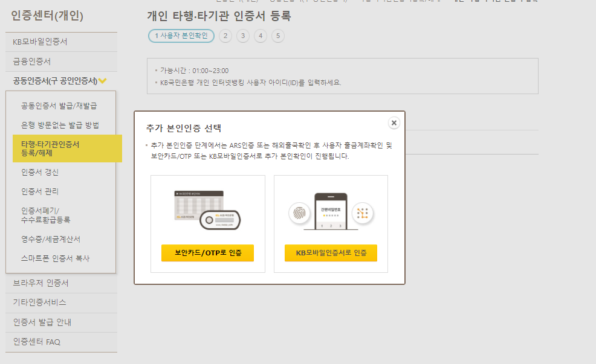596x364 pixels.
Task: Click the 가능시간 : 01:00~23:00 notice text
Action: (194, 71)
